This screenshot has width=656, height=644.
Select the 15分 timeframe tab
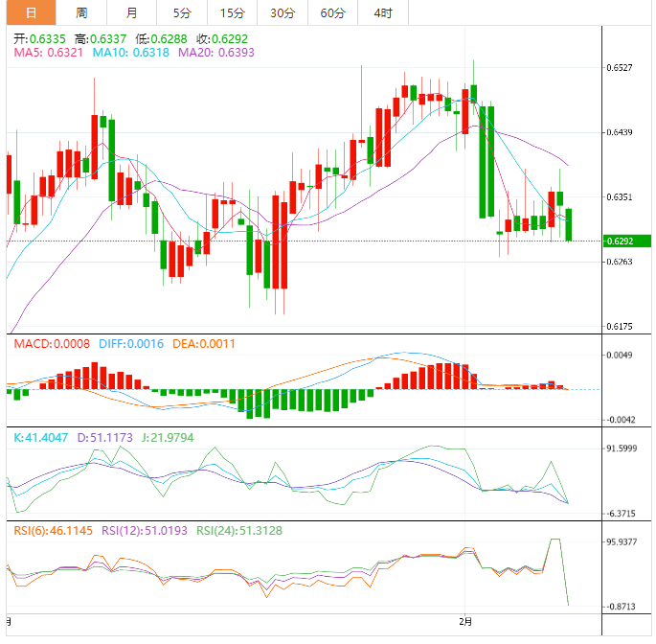pyautogui.click(x=232, y=12)
